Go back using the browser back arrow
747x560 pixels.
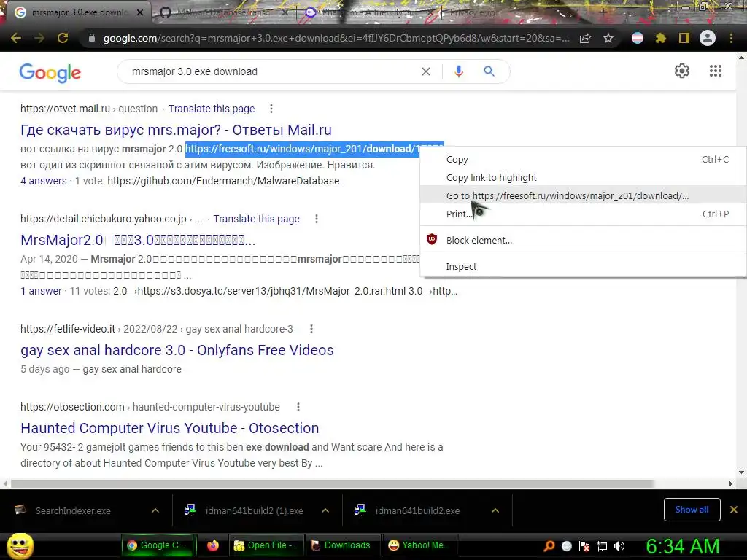point(16,38)
